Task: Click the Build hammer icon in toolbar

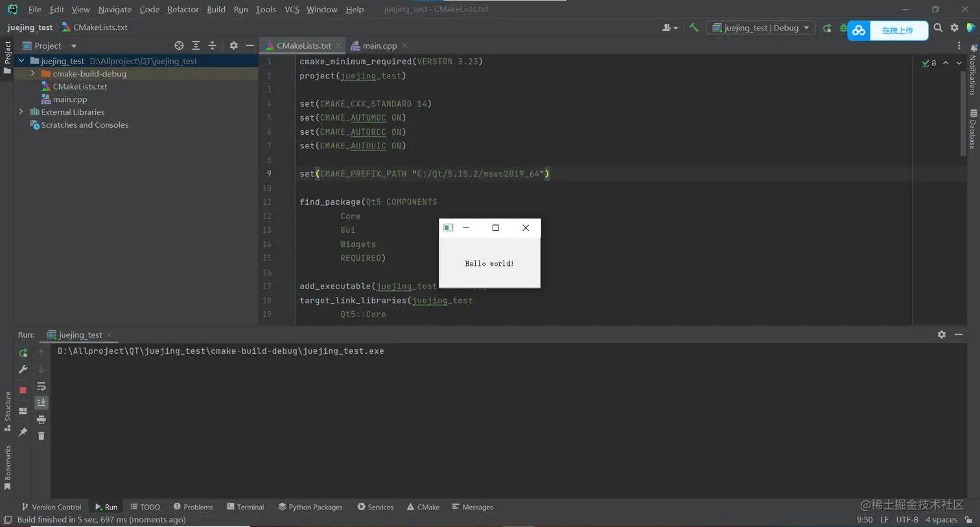Action: pos(694,28)
